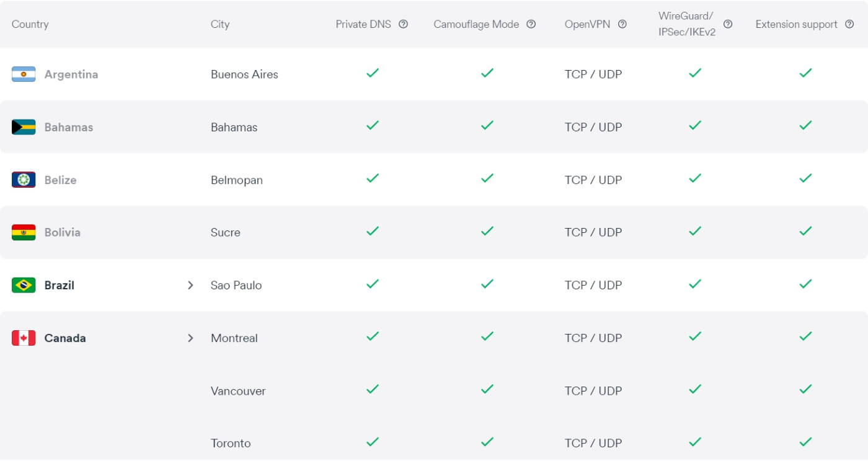The image size is (868, 464).
Task: Click the Bolivia flag icon
Action: pos(24,232)
